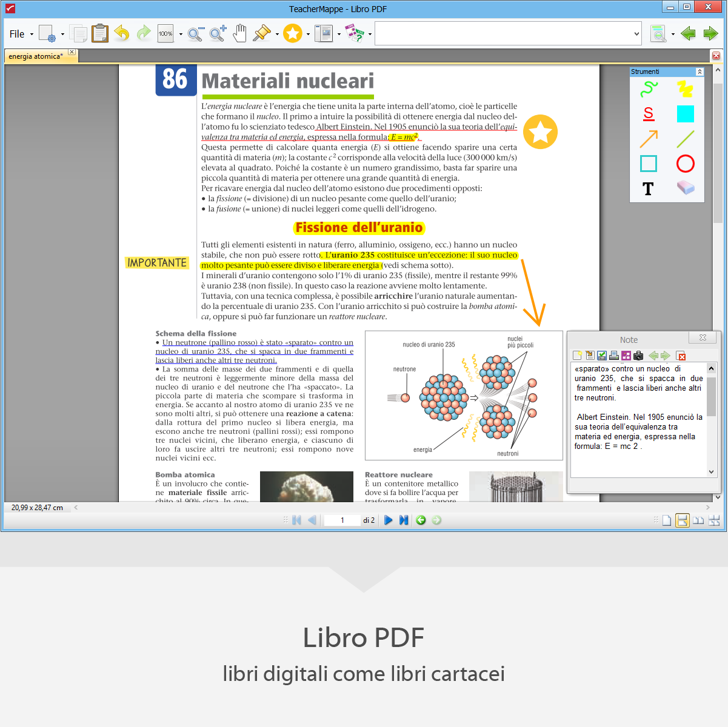Toggle continuous page view mode
Viewport: 728px width, 727px height.
click(x=683, y=520)
